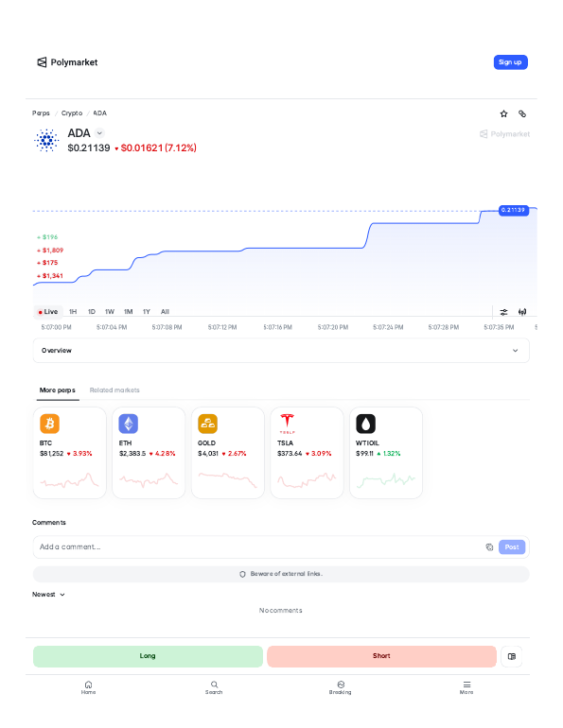
Task: Click the +$1,809 trade label on chart
Action: 50,251
